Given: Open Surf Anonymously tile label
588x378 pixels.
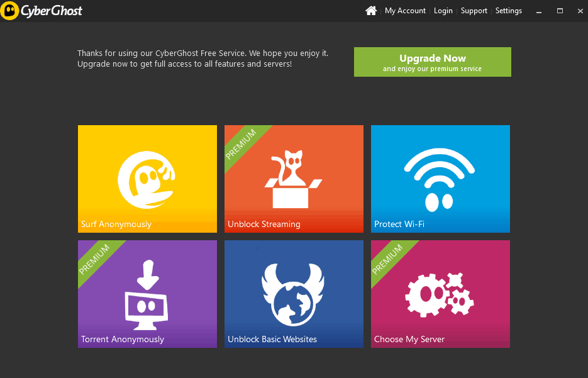Looking at the screenshot, I should 116,225.
